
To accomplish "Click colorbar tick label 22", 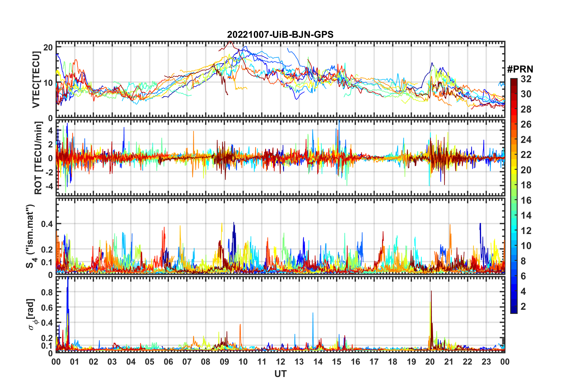I will 526,155.
